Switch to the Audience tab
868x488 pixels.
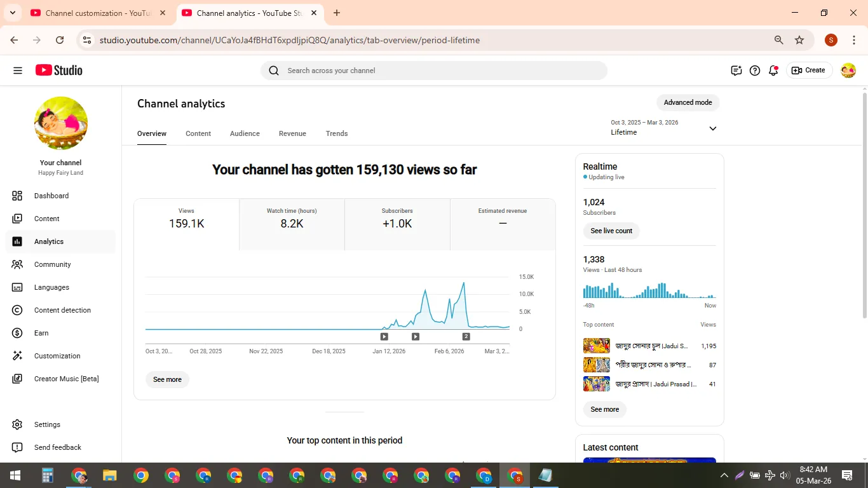click(245, 133)
